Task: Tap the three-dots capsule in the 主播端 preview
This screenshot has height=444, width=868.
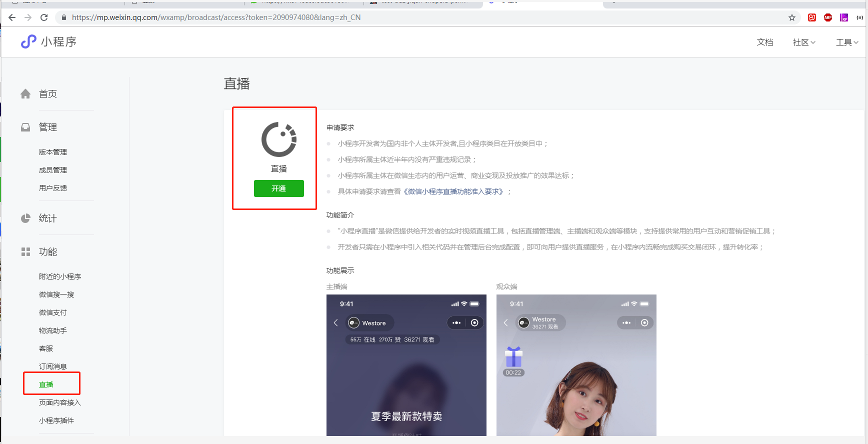Action: 456,323
